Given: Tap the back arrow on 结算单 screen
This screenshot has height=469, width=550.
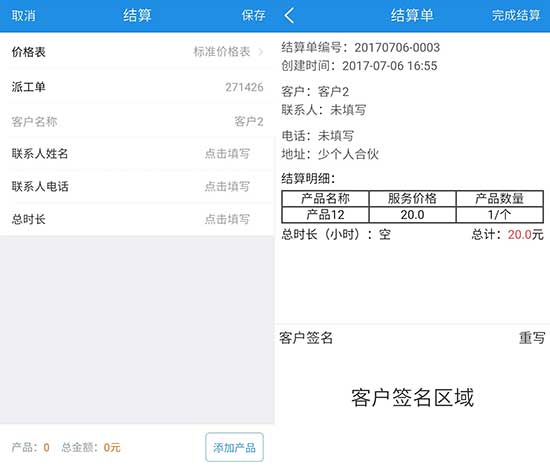Looking at the screenshot, I should [289, 16].
